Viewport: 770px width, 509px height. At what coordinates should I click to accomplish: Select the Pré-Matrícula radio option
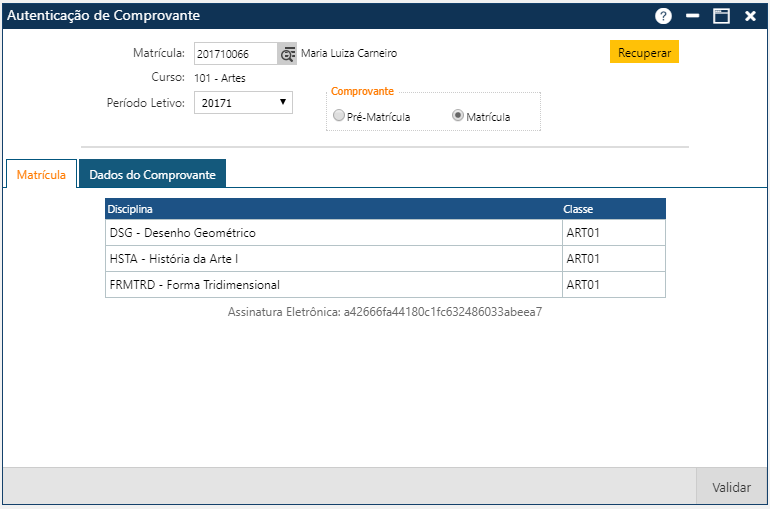(339, 116)
